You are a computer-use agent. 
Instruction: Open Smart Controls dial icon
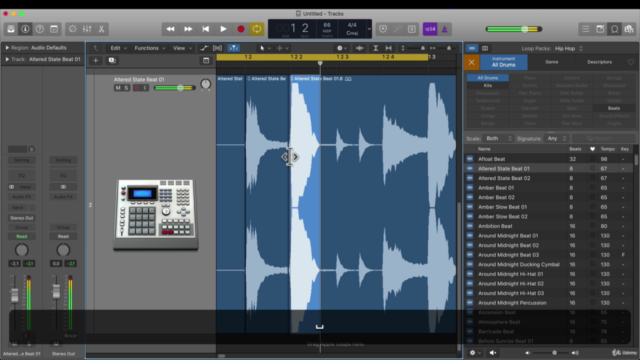point(72,29)
